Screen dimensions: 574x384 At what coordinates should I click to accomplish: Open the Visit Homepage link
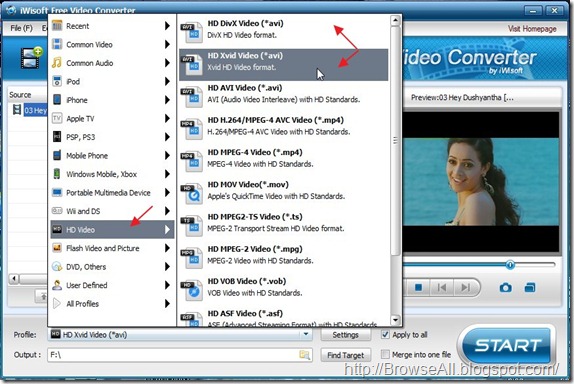coord(532,29)
